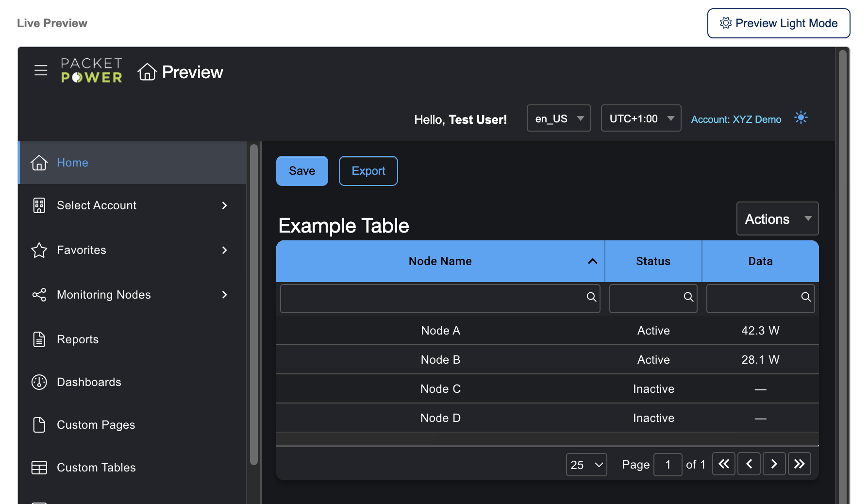Go to the last table page
Image resolution: width=868 pixels, height=504 pixels.
(800, 464)
